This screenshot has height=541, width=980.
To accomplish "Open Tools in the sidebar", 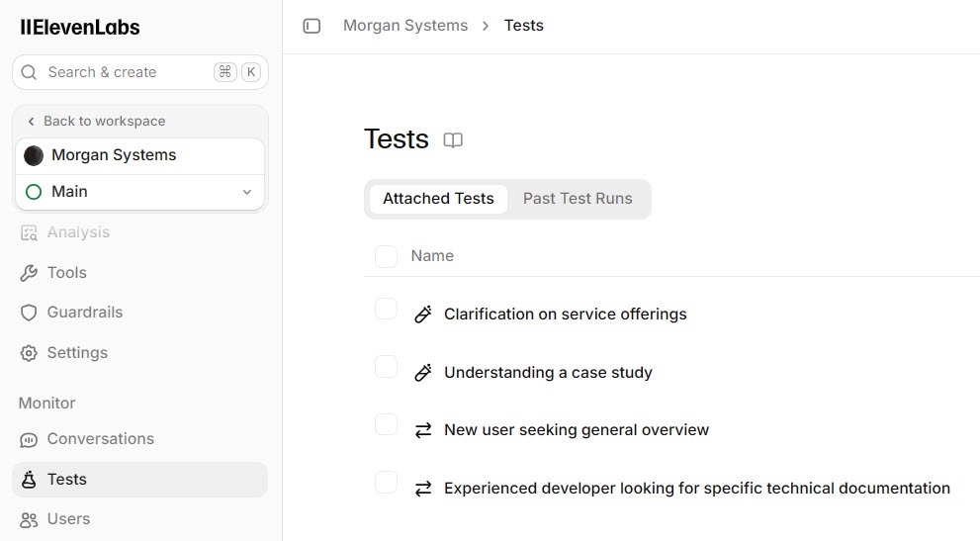I will (140, 273).
